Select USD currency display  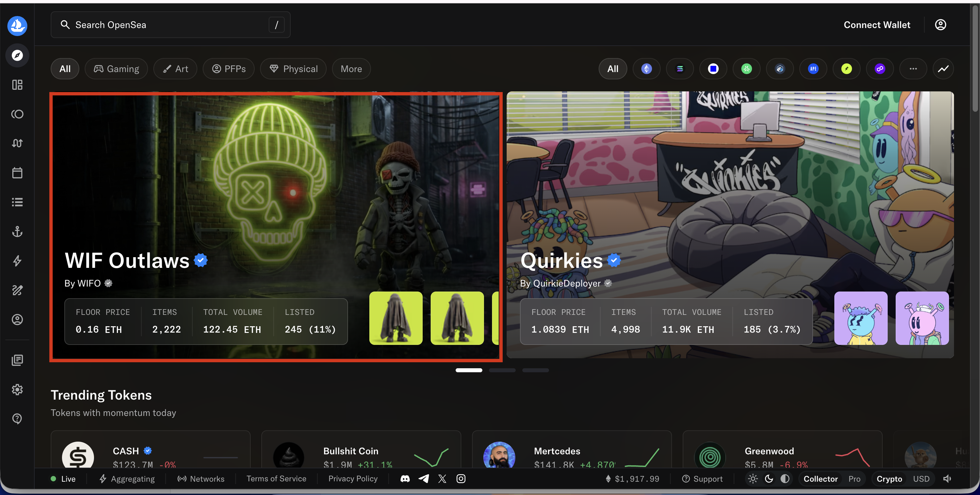tap(921, 479)
